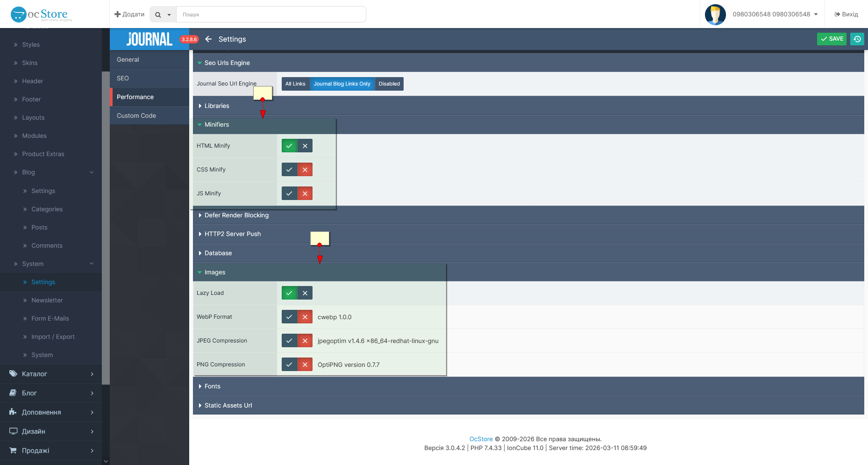Open the General settings tab

point(149,60)
